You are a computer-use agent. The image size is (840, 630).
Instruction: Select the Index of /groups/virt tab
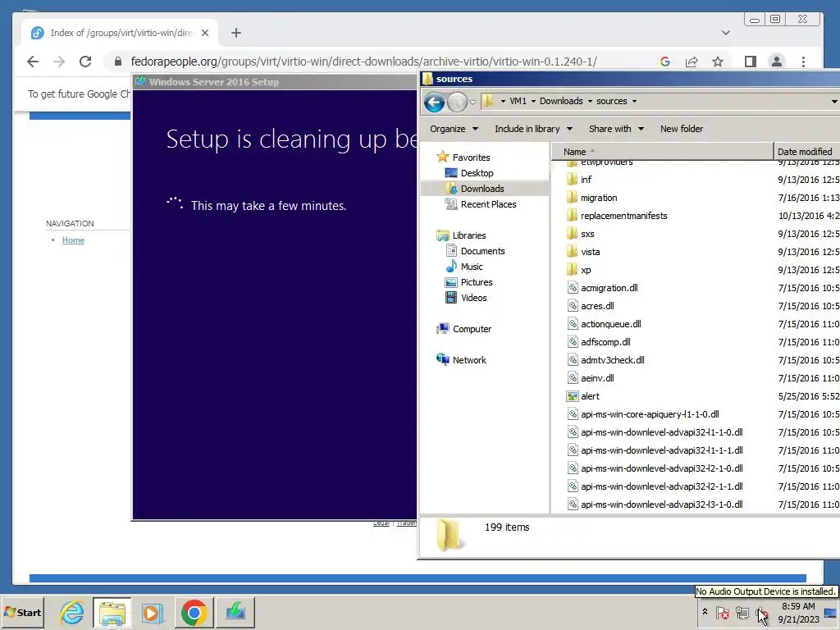point(120,33)
